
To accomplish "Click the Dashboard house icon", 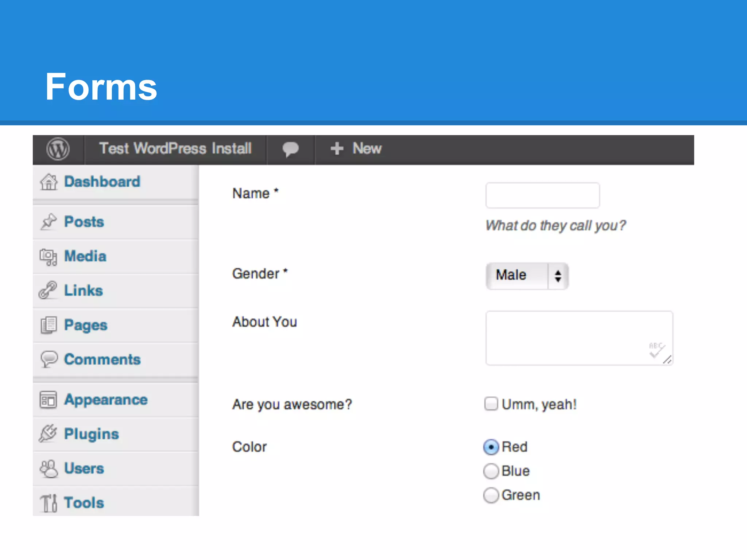I will [x=49, y=182].
